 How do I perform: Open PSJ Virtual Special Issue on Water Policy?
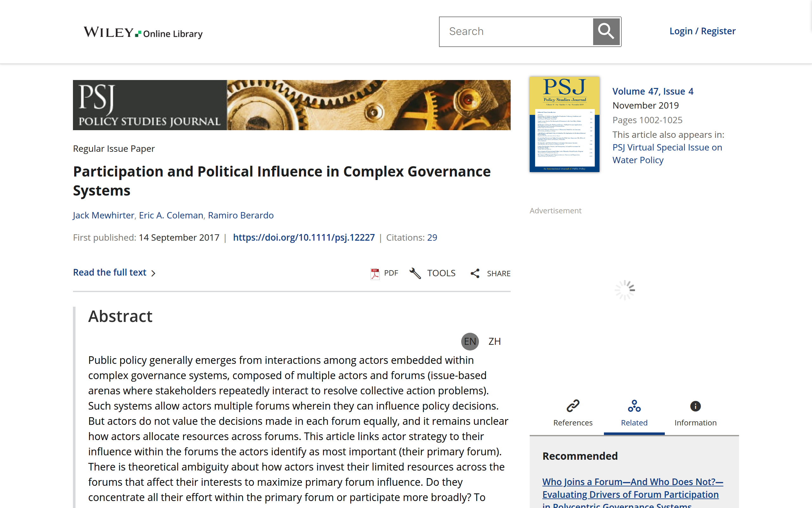click(667, 154)
